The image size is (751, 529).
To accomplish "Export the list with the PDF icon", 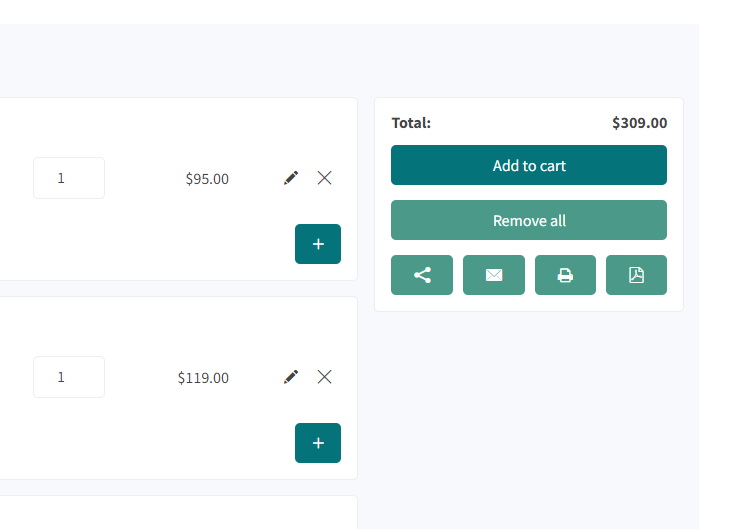I will coord(636,275).
